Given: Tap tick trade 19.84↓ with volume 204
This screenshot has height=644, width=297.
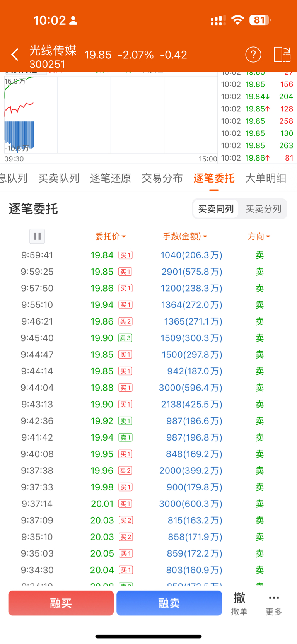Looking at the screenshot, I should tap(257, 96).
